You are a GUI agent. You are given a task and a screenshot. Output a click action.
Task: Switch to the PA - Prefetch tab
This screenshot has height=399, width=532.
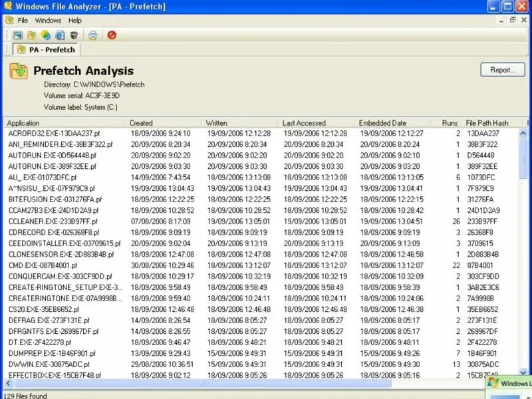(x=46, y=49)
